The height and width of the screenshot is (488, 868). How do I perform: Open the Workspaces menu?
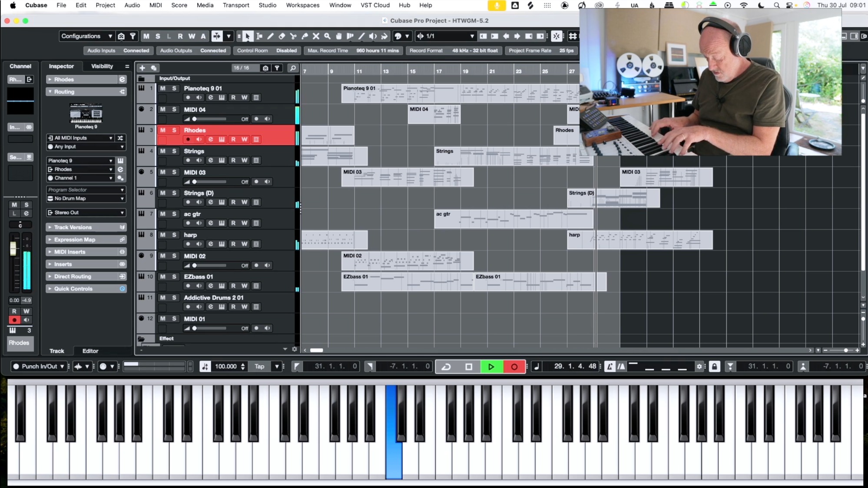point(302,5)
